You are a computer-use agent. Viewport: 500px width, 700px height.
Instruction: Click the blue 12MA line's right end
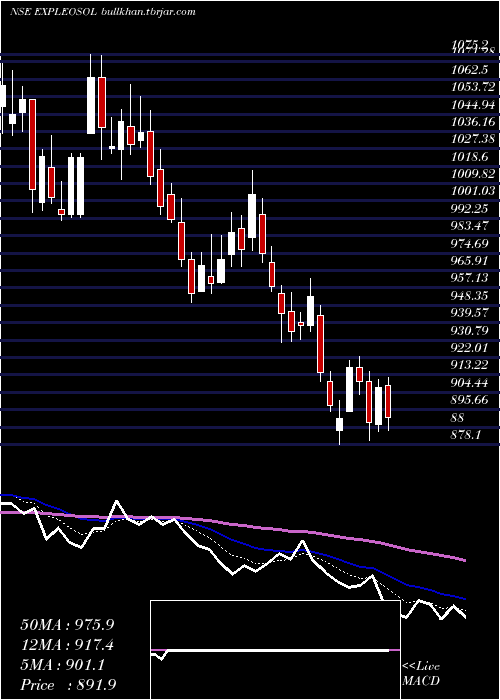pyautogui.click(x=464, y=598)
